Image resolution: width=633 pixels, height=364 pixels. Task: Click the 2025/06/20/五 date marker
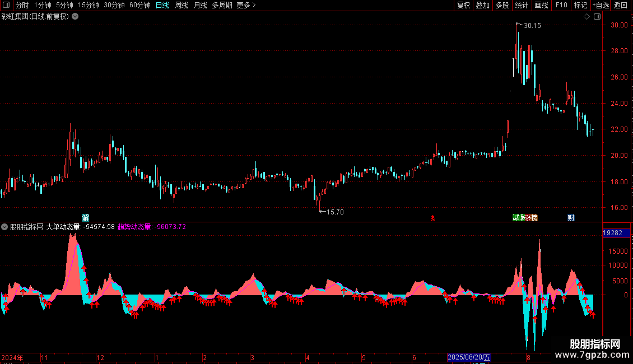469,357
